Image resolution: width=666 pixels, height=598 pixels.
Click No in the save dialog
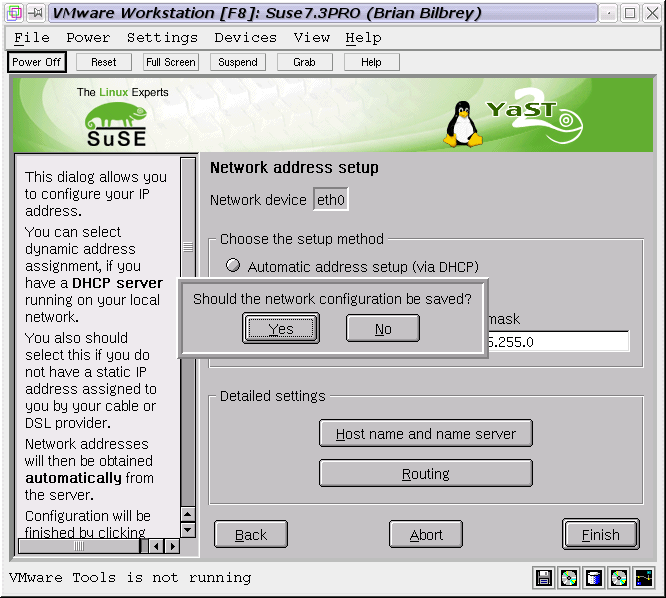tap(383, 328)
